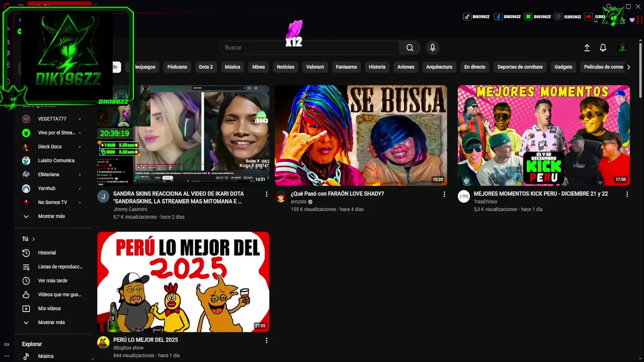Click the magnifier search button
The image size is (644, 362).
click(x=410, y=48)
